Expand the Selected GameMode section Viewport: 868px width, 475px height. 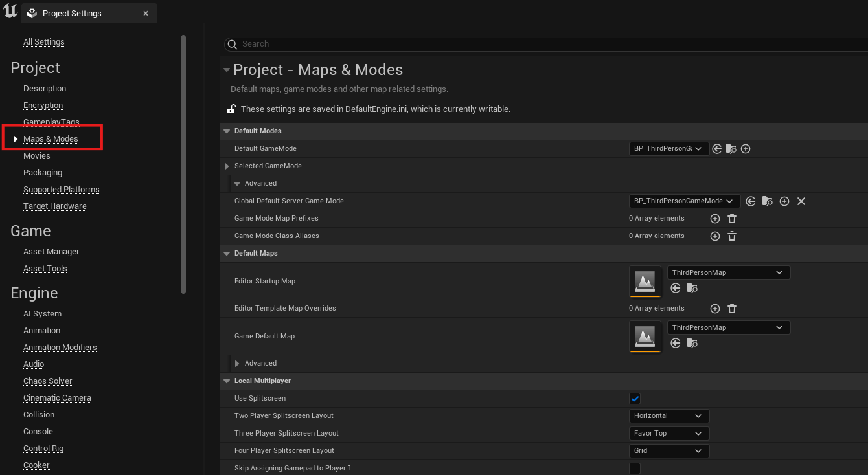pos(227,166)
